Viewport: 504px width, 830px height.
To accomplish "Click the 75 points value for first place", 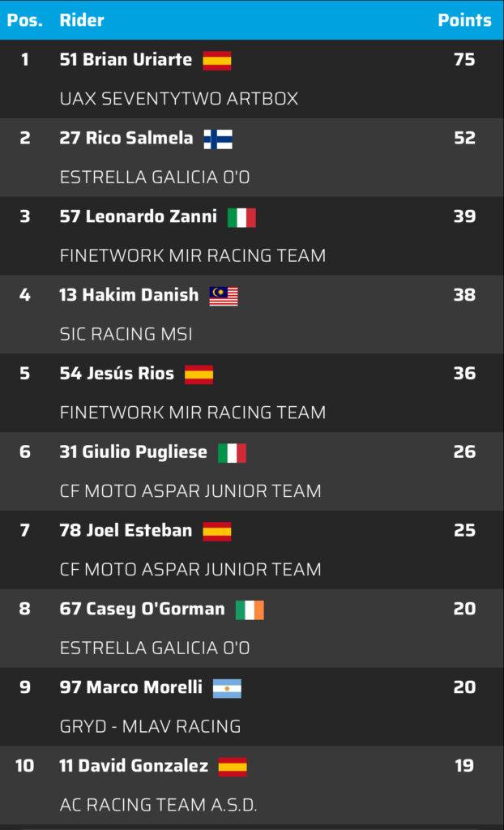I will pyautogui.click(x=464, y=60).
